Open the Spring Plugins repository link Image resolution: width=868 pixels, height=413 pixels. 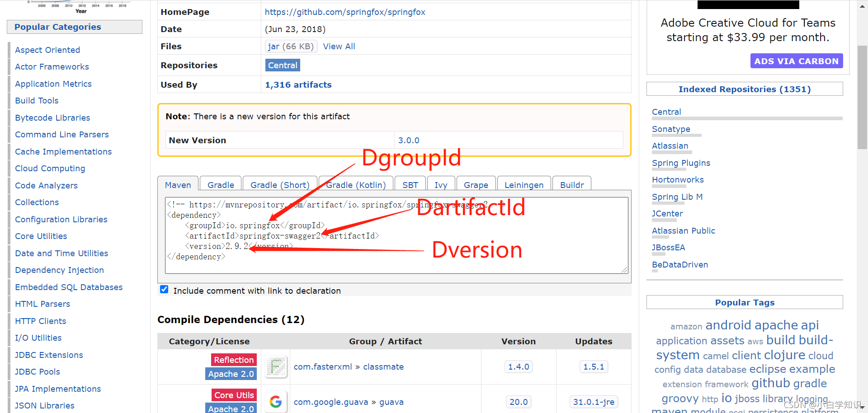[x=681, y=163]
